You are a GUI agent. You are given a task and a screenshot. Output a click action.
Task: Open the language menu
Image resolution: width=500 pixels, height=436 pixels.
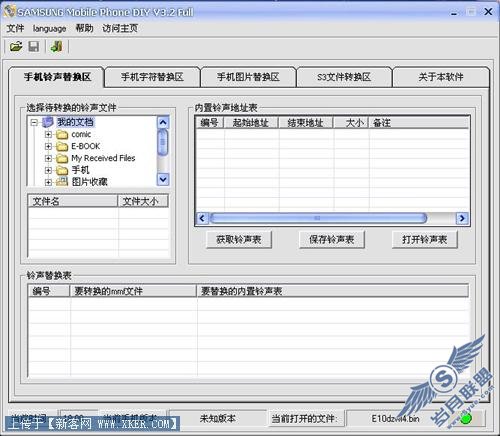coord(49,29)
